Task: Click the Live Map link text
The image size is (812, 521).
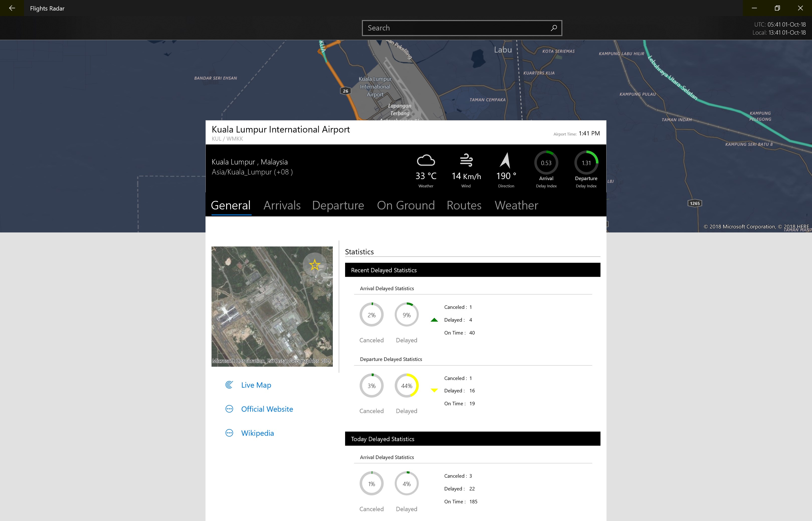Action: click(x=256, y=385)
